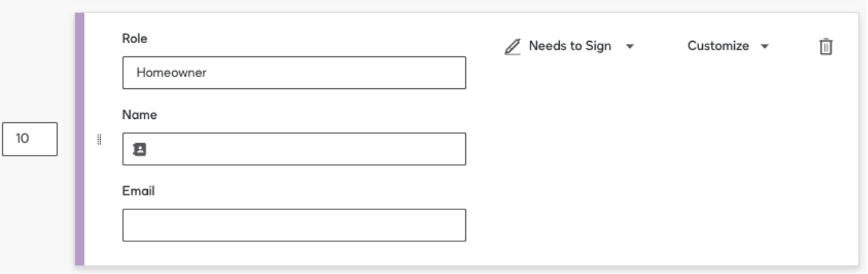Click into the Name input field
Viewport: 868px width, 274px height.
(x=294, y=149)
